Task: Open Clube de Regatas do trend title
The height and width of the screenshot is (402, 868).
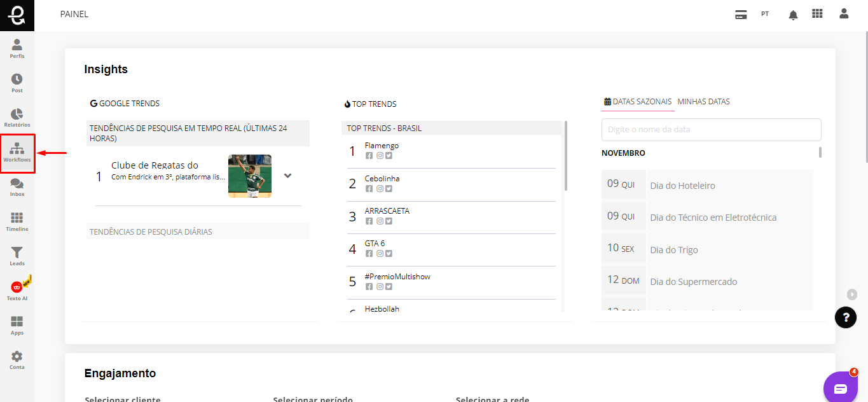Action: point(155,165)
